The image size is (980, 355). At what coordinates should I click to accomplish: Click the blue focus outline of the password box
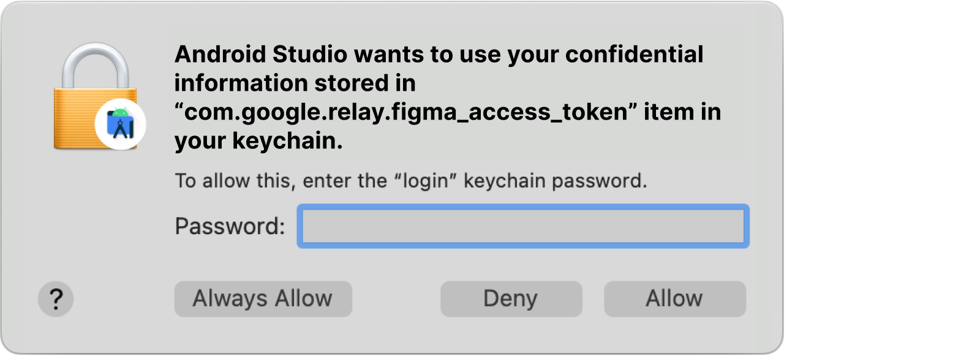523,207
